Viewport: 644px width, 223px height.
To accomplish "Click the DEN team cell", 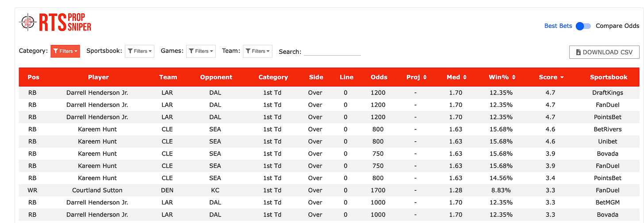I will pyautogui.click(x=167, y=190).
